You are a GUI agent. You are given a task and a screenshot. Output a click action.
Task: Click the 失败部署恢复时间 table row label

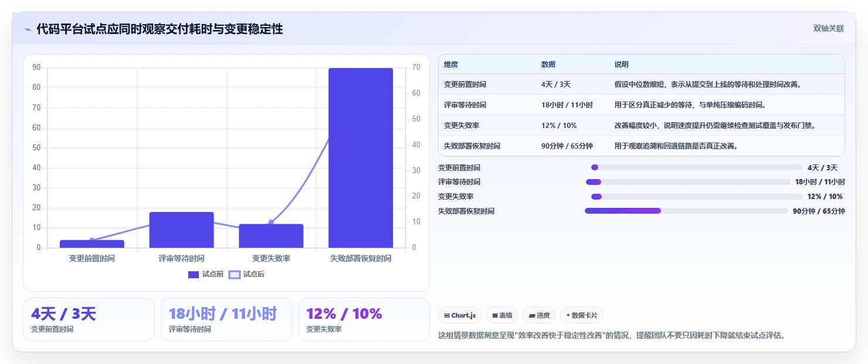click(x=472, y=146)
